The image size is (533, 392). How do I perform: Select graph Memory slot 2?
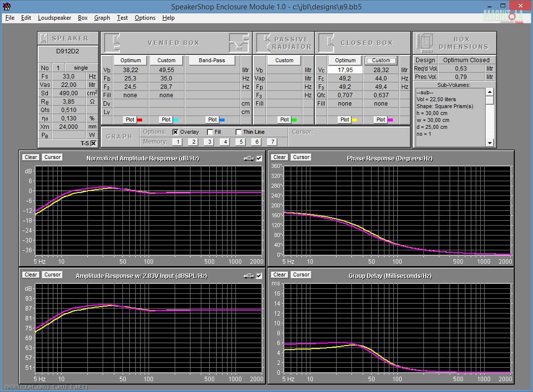193,142
